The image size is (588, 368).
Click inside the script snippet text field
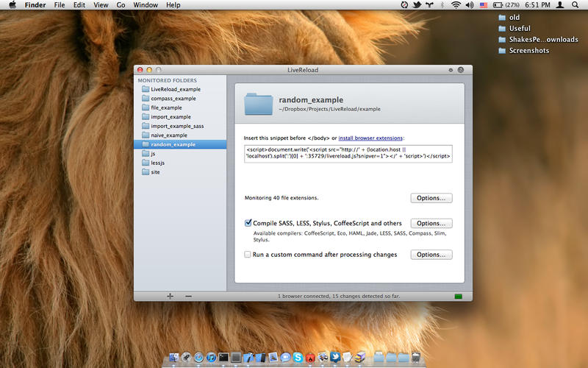(x=348, y=153)
